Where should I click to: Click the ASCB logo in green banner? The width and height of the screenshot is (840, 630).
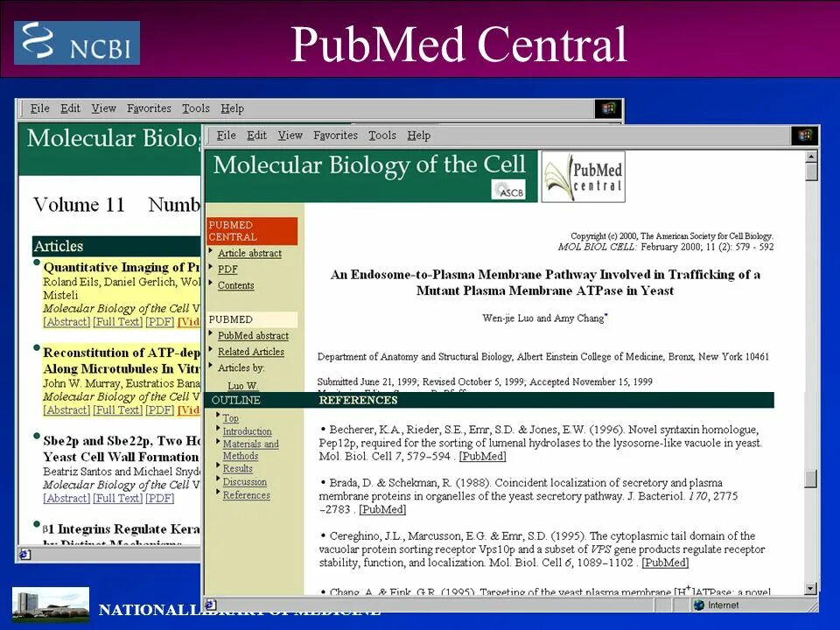pyautogui.click(x=508, y=190)
